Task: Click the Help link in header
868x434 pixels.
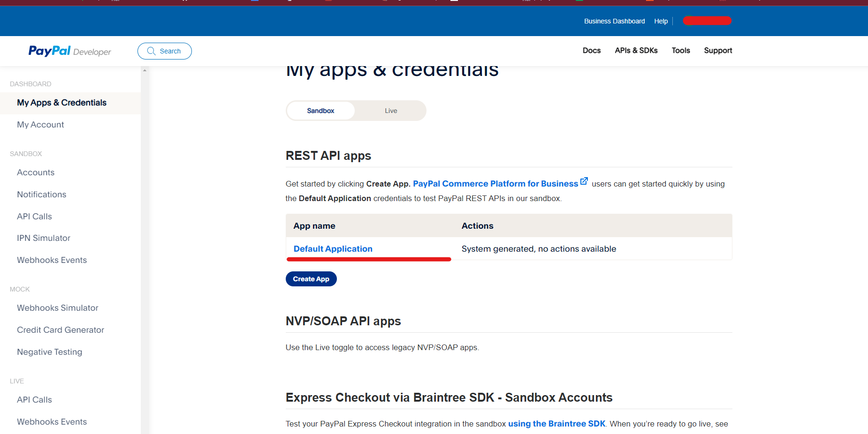Action: click(661, 21)
